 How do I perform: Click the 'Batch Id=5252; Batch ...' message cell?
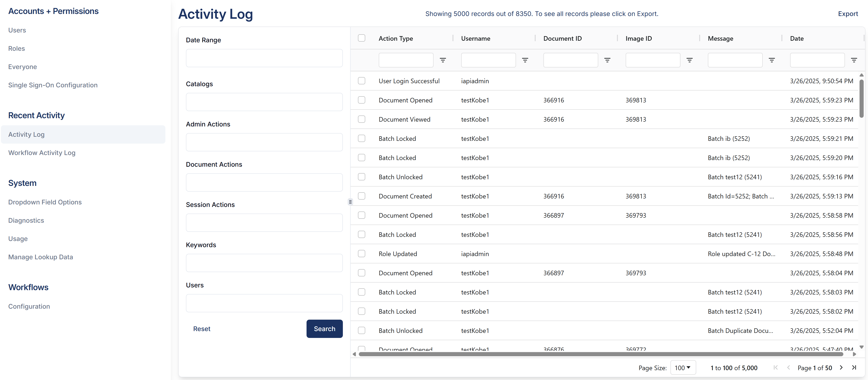tap(741, 196)
